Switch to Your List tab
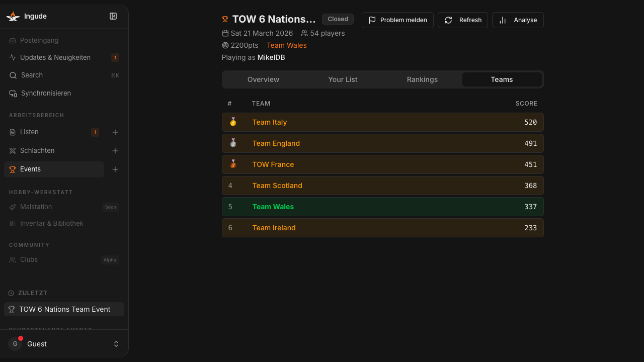The image size is (644, 362). (343, 79)
